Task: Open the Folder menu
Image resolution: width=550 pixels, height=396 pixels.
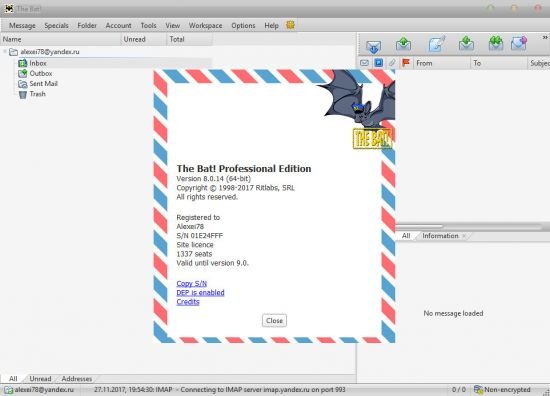Action: tap(87, 26)
